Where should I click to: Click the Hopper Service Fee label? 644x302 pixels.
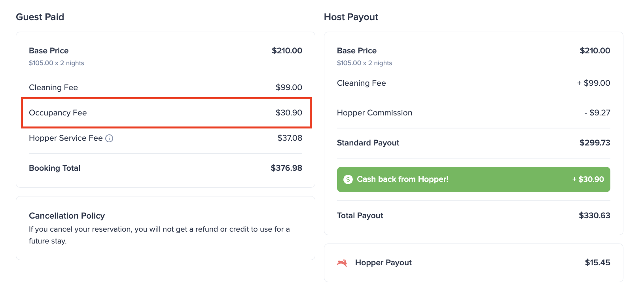(x=66, y=138)
